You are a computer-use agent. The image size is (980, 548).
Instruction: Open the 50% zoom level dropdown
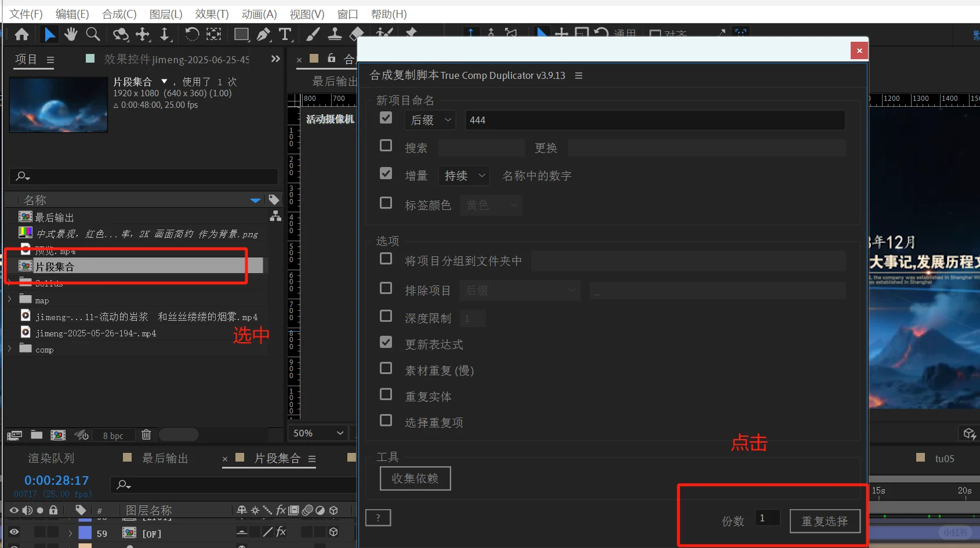coord(318,433)
